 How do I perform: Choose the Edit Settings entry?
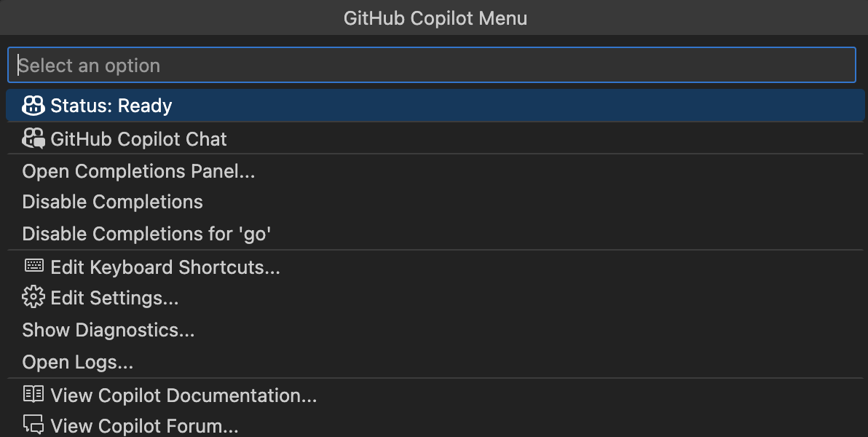(114, 298)
